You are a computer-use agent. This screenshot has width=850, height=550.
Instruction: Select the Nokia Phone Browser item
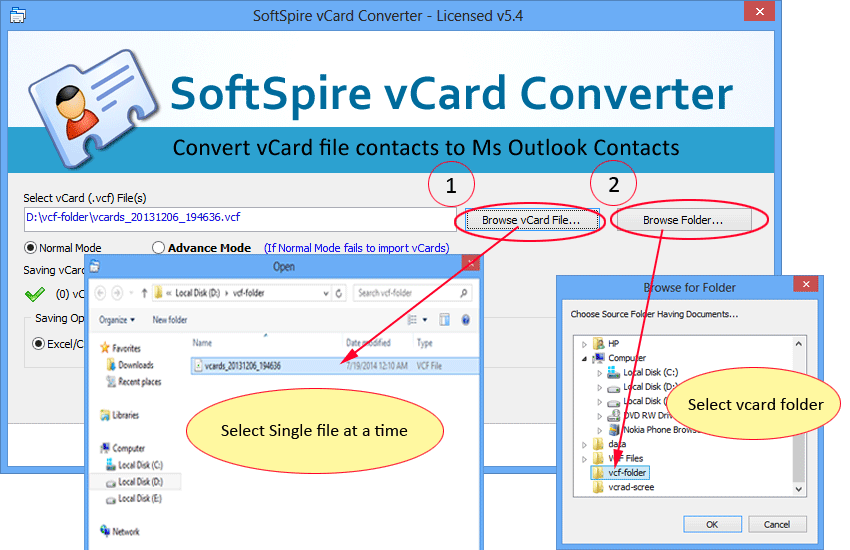click(653, 429)
